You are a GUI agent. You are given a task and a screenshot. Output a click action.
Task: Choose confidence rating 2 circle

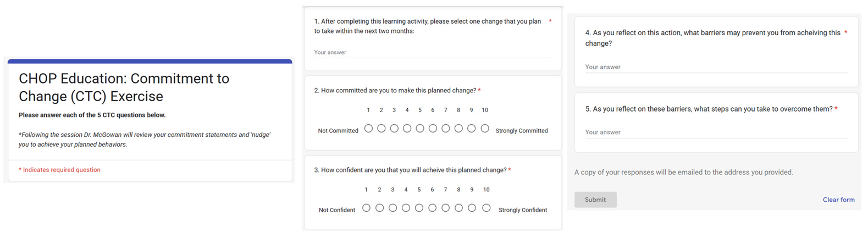(x=379, y=208)
